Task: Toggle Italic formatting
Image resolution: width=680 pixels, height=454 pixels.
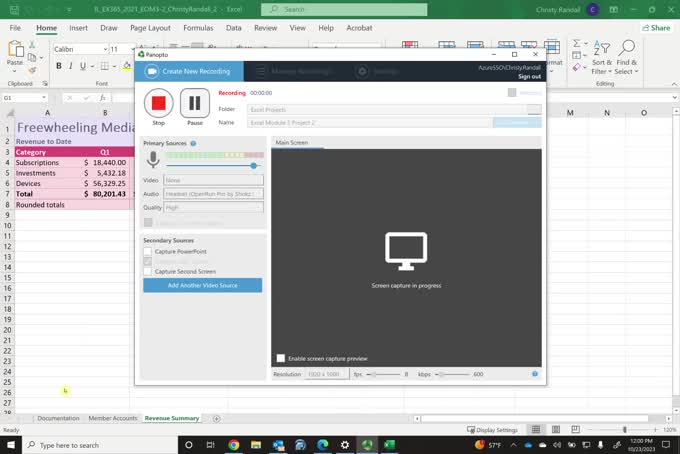Action: [x=70, y=66]
